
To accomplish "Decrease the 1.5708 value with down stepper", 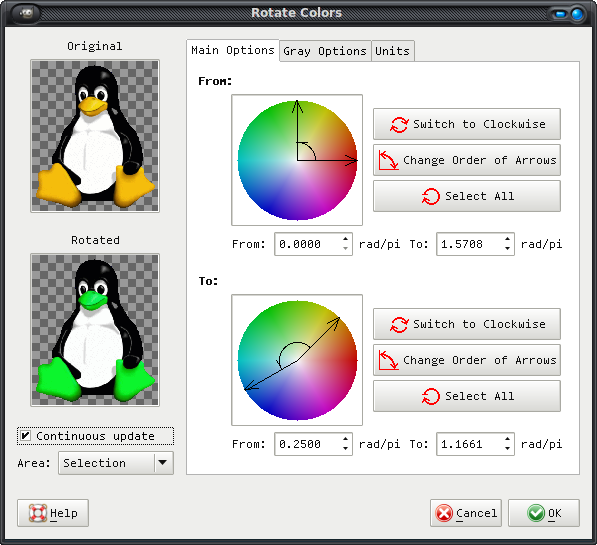I will click(507, 249).
